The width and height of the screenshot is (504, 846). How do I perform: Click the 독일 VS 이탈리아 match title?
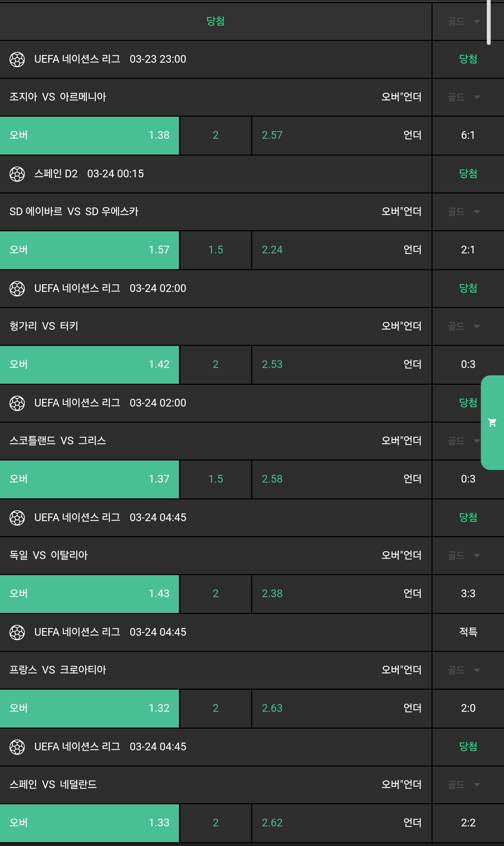pyautogui.click(x=49, y=555)
